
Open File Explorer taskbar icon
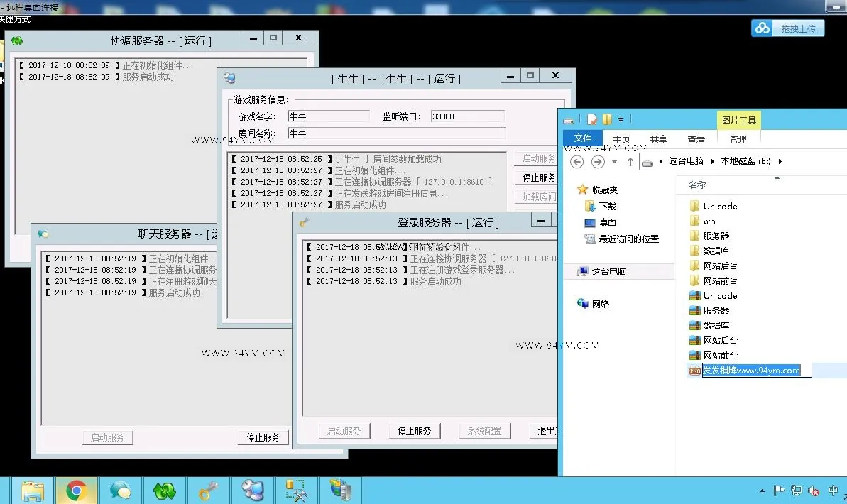pyautogui.click(x=33, y=491)
